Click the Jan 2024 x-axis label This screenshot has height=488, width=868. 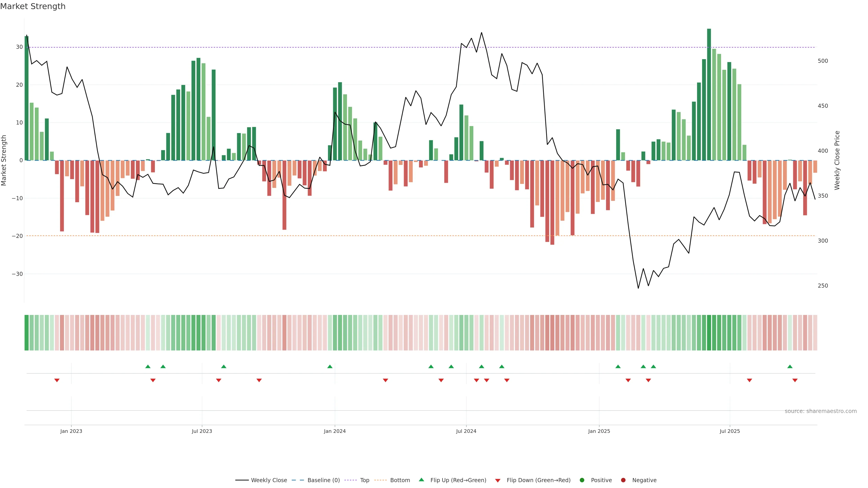[335, 431]
